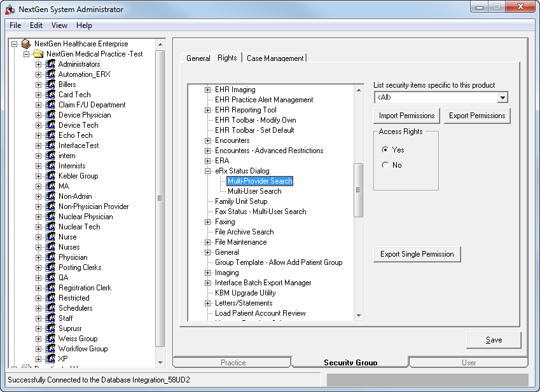Viewport: 540px width, 392px height.
Task: Click the Device Physician group icon
Action: coord(50,115)
